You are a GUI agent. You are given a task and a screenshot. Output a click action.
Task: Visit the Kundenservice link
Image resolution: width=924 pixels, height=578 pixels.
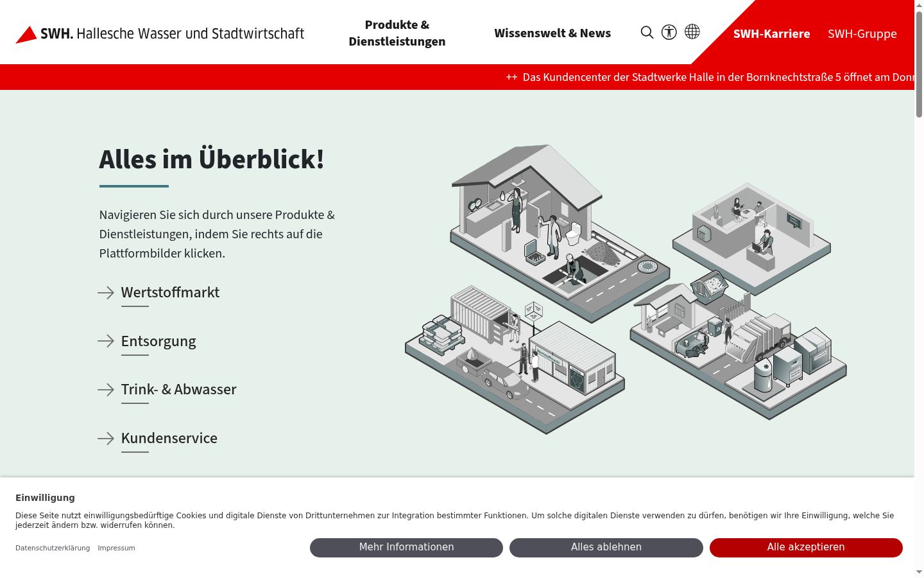point(169,439)
